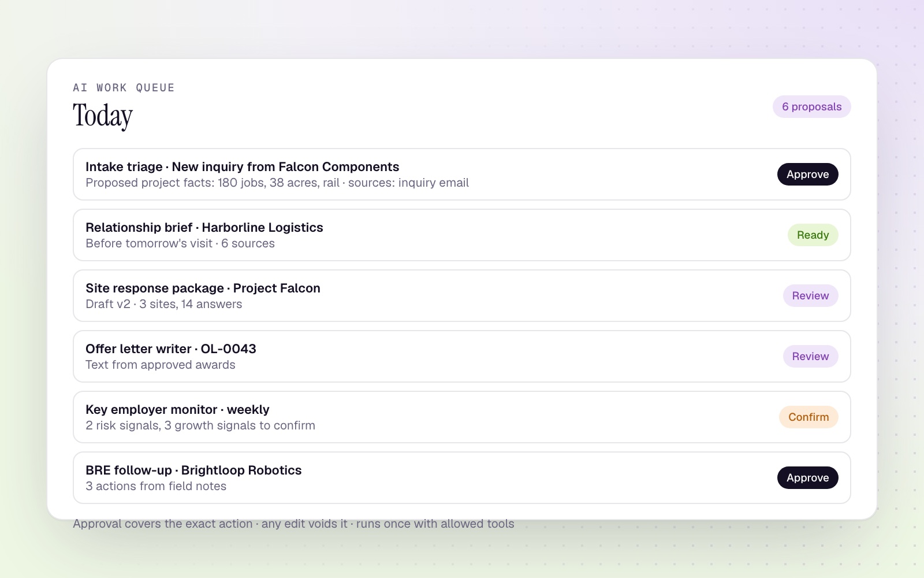Viewport: 924px width, 578px height.
Task: Review the Project Falcon site response package
Action: coord(810,296)
